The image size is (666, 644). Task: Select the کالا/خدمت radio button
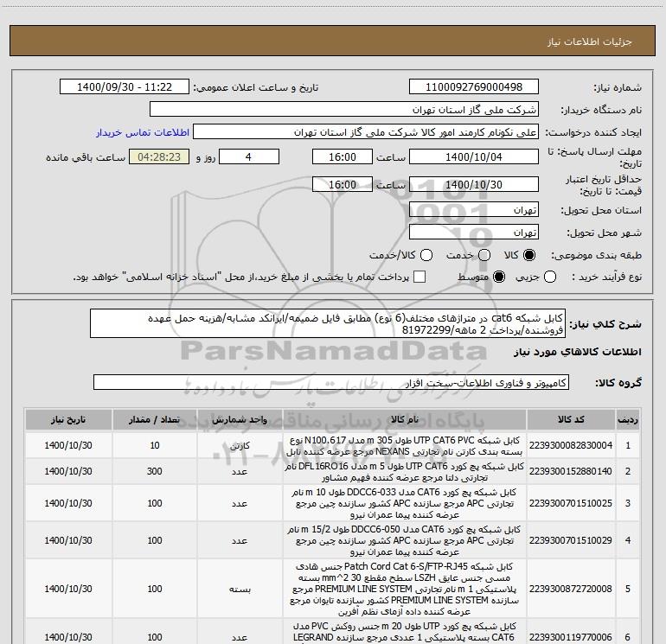point(426,255)
